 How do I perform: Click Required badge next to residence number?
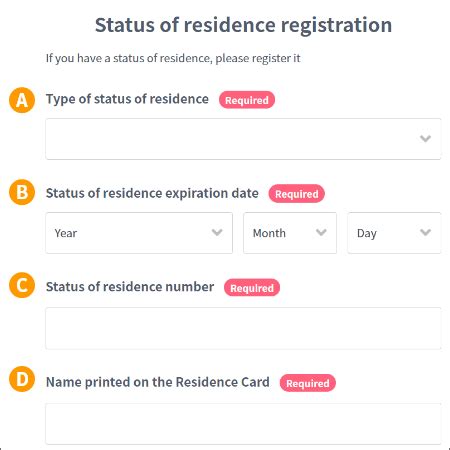click(x=252, y=288)
